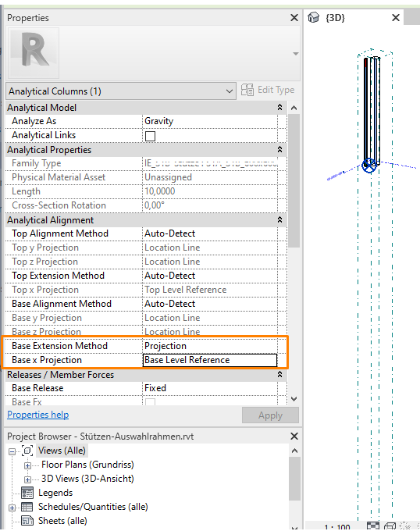Select Floor Plans (Grundriss) in the browser
The image size is (420, 531).
87,465
